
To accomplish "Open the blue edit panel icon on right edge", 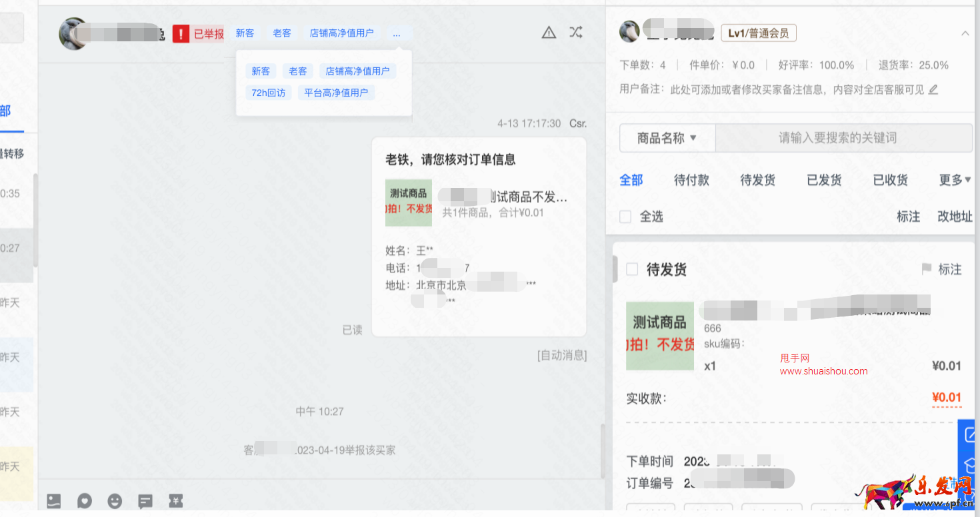I will tap(971, 434).
